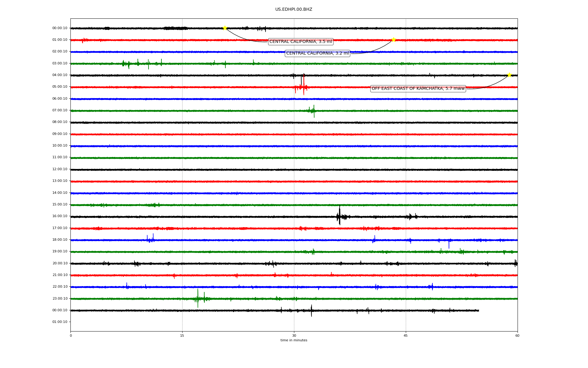Click the 18:00:10 row time label
The image size is (588, 368).
[60, 240]
